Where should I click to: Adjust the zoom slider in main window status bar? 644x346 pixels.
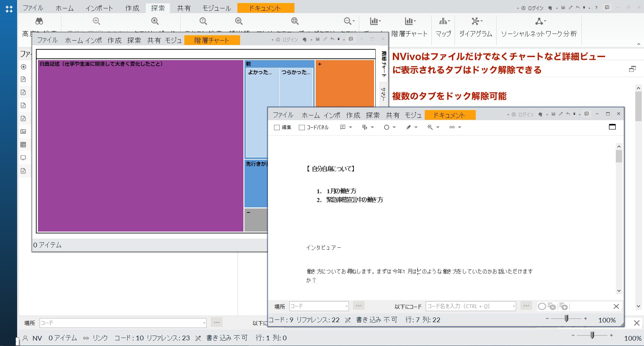pos(592,335)
